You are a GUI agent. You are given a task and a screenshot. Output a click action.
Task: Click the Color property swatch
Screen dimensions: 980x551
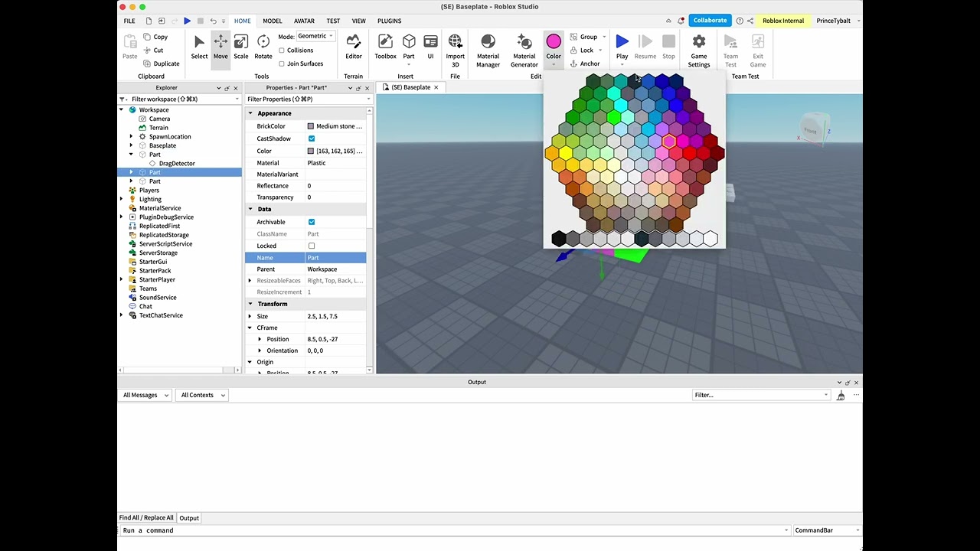point(310,152)
